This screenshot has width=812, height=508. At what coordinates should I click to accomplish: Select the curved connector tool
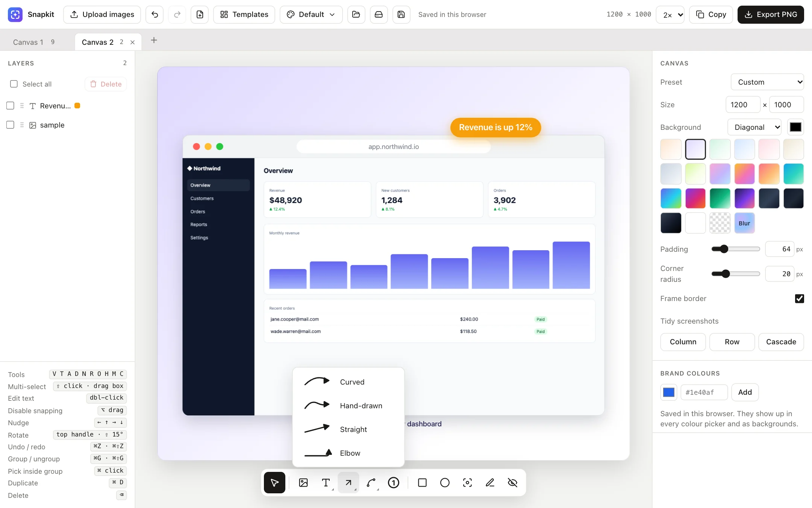click(x=371, y=482)
